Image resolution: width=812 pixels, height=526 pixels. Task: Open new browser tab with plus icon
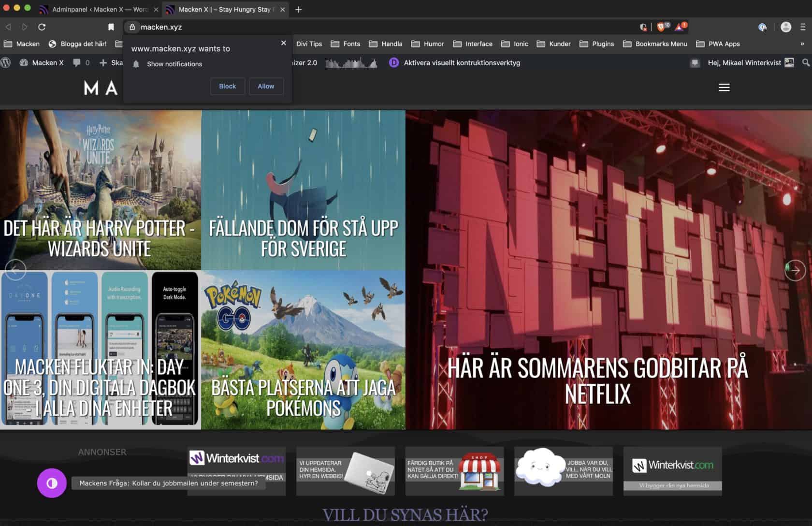pos(298,9)
